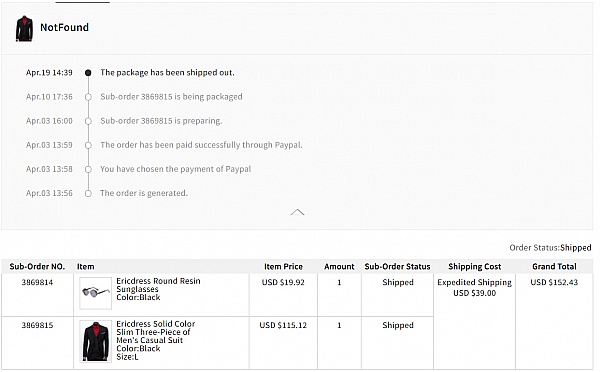Screen dimensions: 600x372
Task: Open the round sunglasses product thumbnail
Action: coord(96,293)
